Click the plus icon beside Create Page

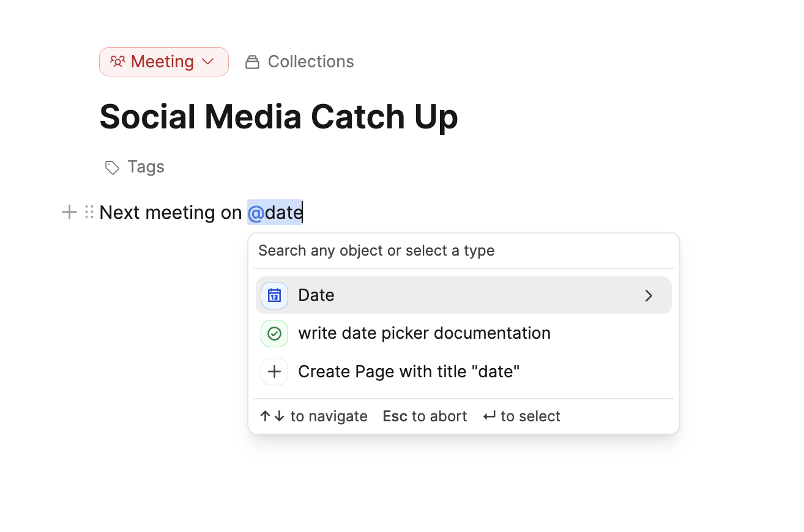pos(274,372)
